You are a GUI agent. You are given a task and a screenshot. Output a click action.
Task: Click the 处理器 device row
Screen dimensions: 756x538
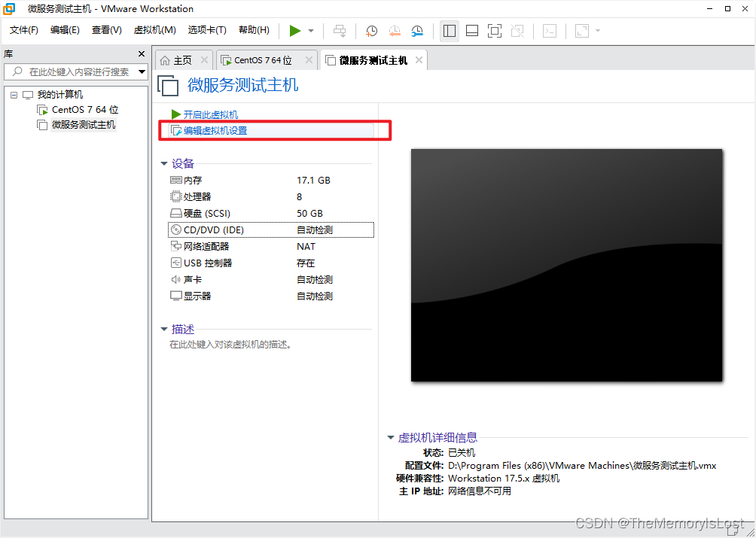tap(271, 196)
